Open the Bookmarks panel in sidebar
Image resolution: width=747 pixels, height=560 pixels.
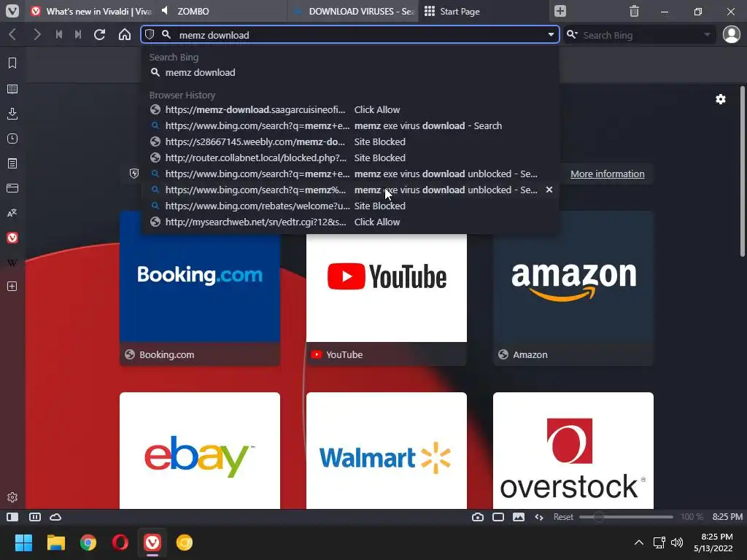(12, 63)
